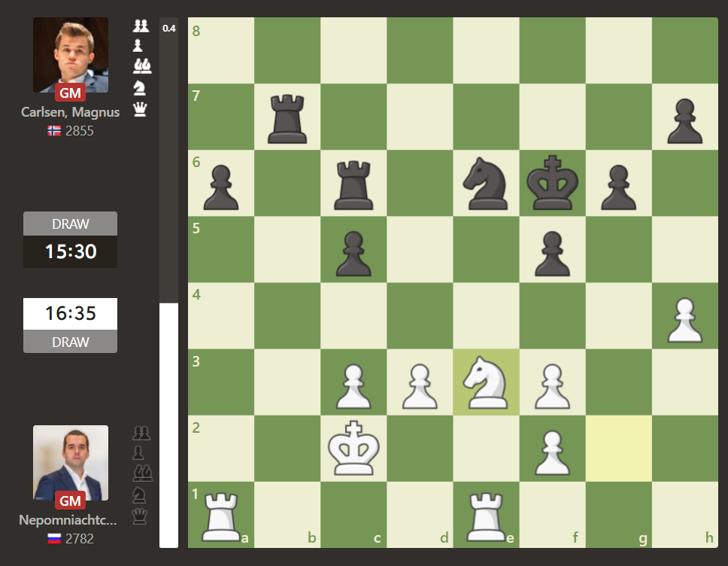Open Nepomniachtchi's player profile name
The height and width of the screenshot is (566, 728).
70,519
